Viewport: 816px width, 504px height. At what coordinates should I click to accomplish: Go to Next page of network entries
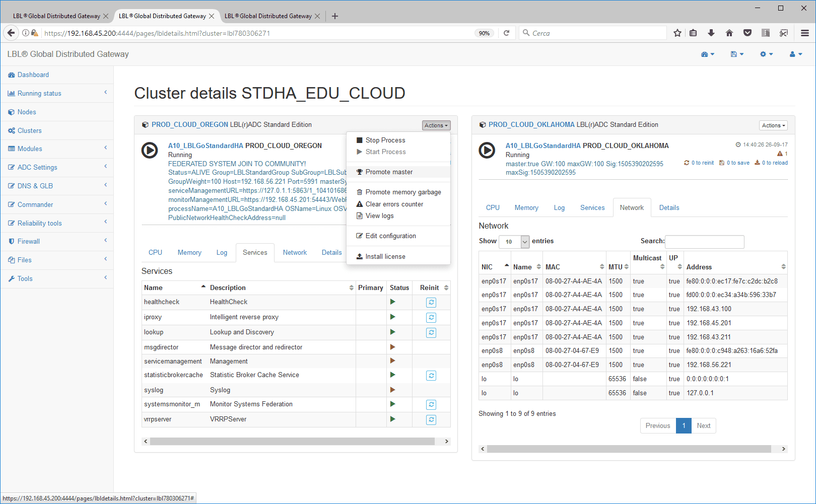[704, 425]
